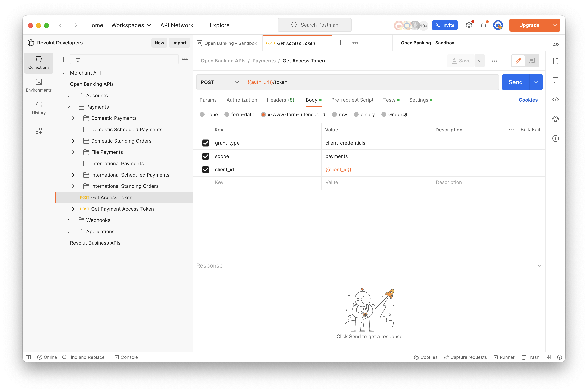
Task: Open the request info icon
Action: click(x=555, y=138)
